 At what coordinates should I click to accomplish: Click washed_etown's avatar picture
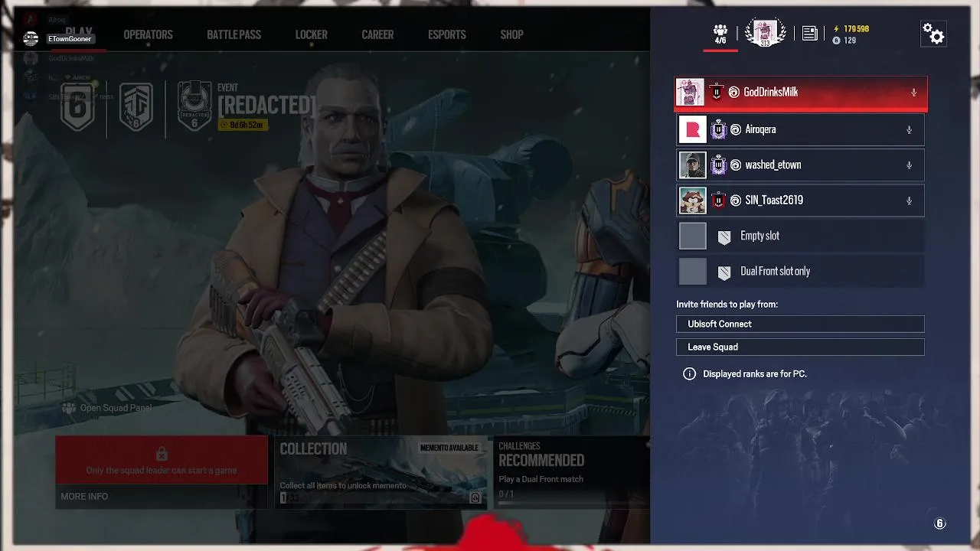pos(693,165)
